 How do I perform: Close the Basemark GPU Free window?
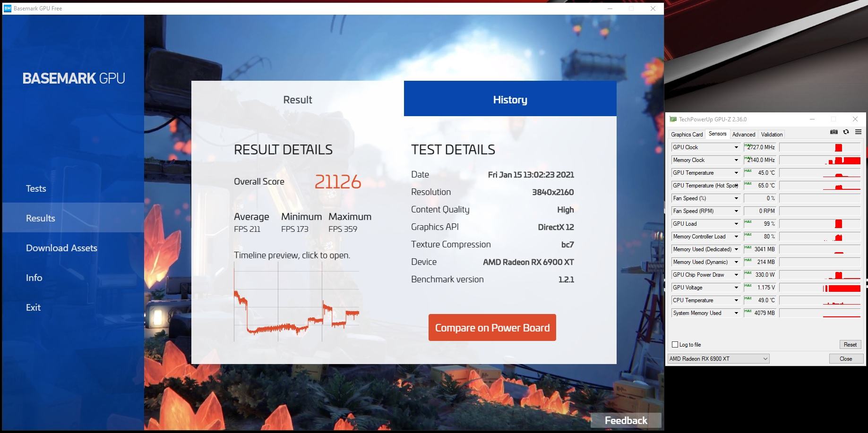pos(653,8)
